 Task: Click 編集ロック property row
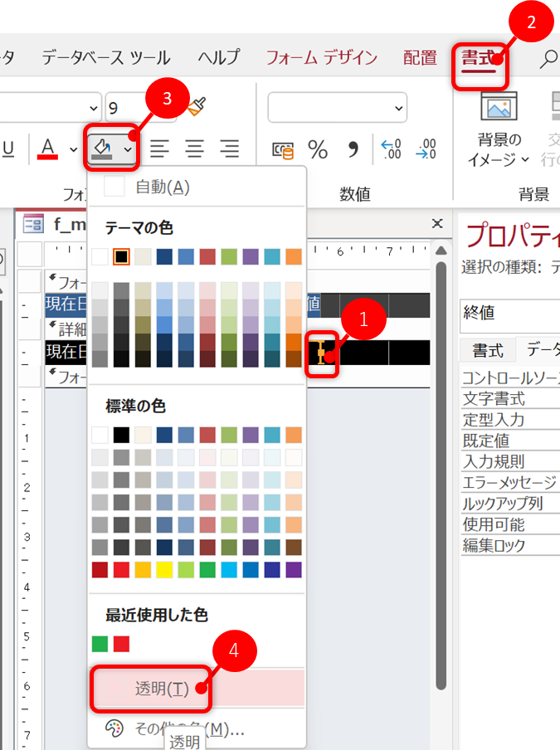tap(509, 545)
